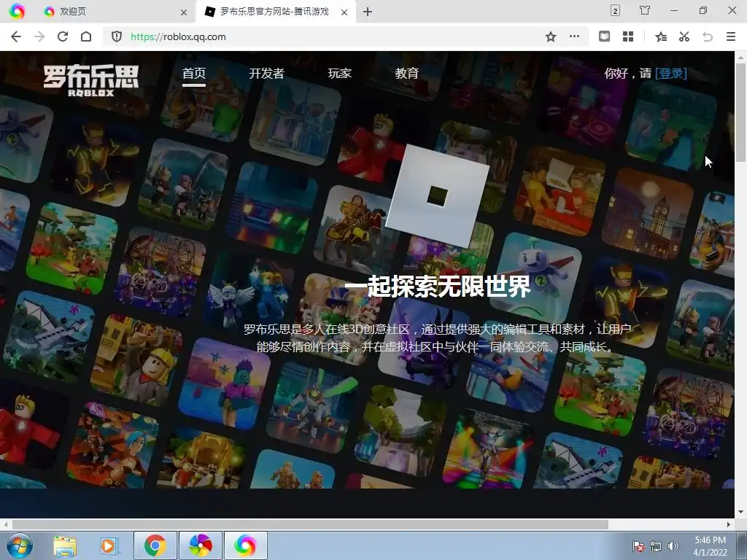Click the horizontal scrollbar thumb

tap(309, 524)
